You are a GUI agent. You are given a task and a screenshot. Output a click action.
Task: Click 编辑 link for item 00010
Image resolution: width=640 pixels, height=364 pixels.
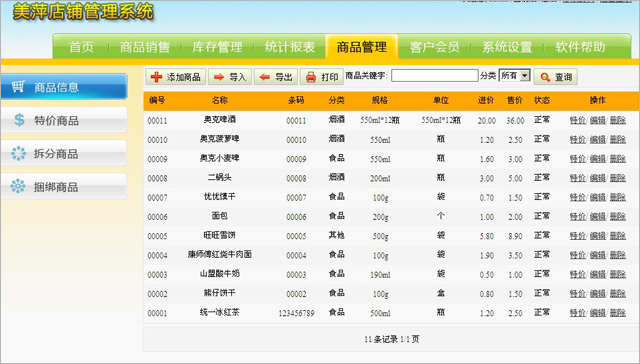coord(598,139)
